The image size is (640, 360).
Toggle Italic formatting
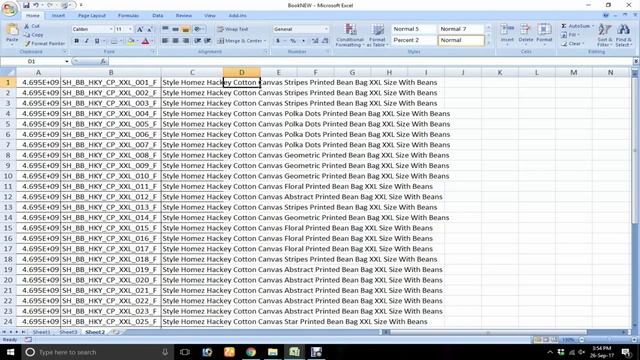(87, 41)
